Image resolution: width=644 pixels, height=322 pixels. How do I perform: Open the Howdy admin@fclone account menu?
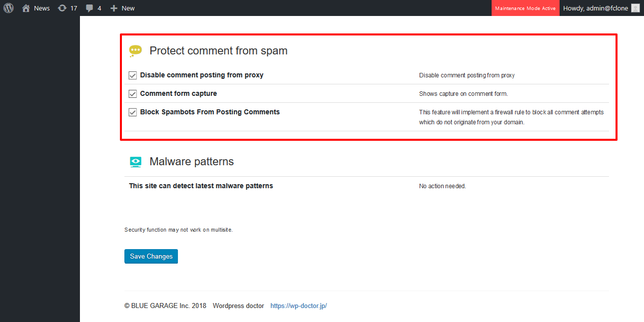[x=595, y=8]
